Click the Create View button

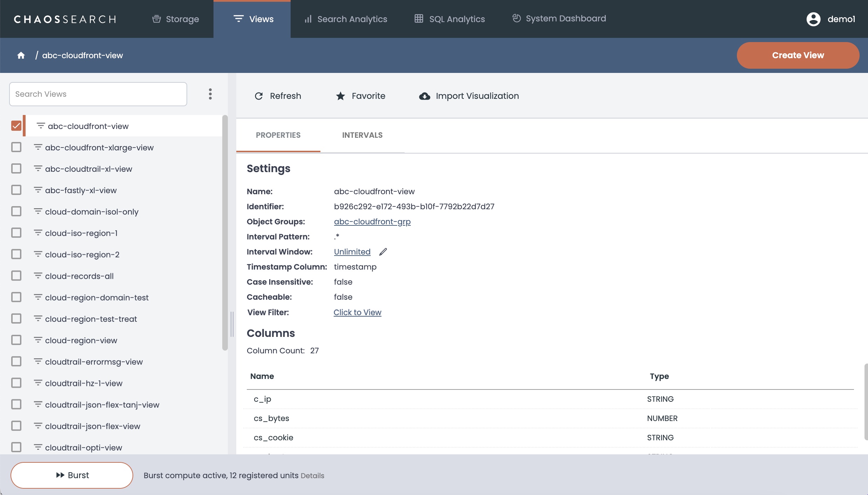(x=798, y=55)
